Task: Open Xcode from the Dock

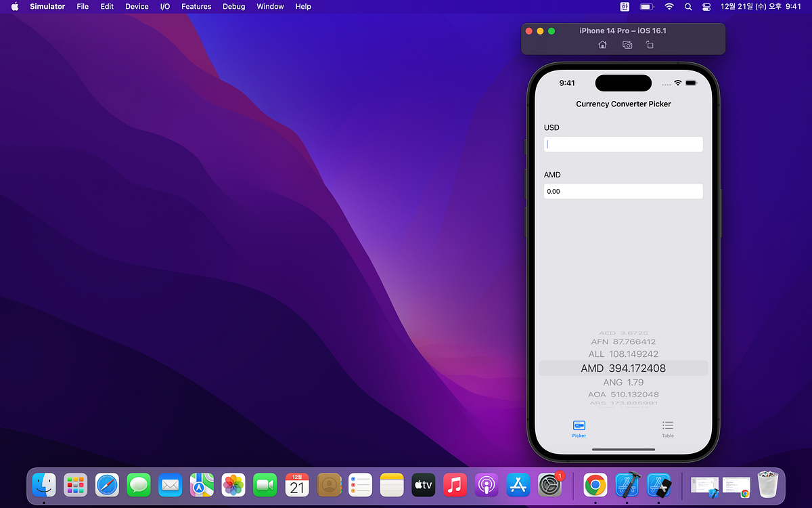Action: click(x=627, y=485)
